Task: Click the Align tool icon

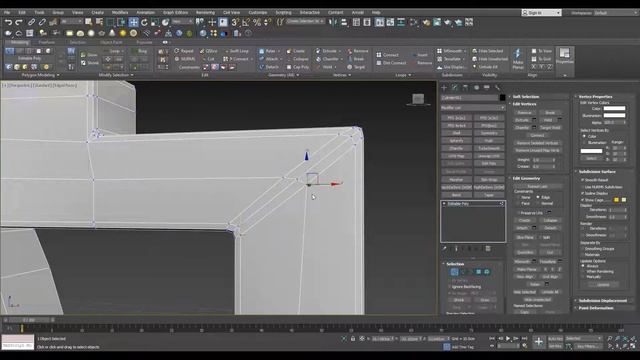Action: (x=344, y=22)
